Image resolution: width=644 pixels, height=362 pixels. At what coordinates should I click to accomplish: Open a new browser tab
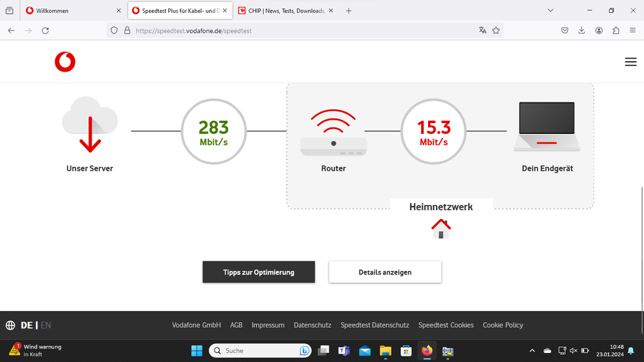pos(349,11)
